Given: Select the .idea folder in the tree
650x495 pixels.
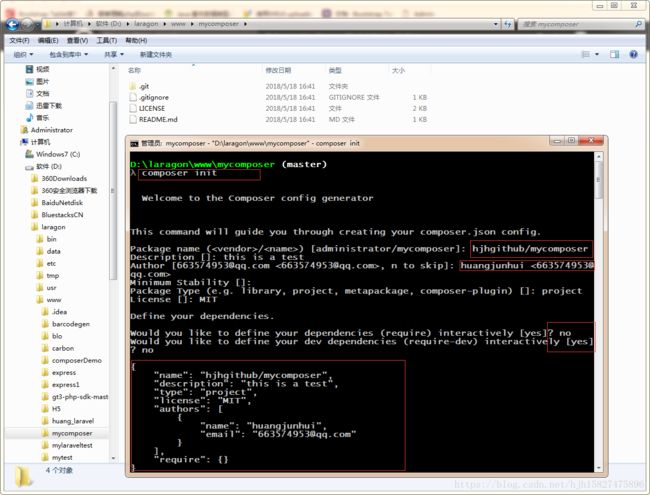Looking at the screenshot, I should (59, 312).
